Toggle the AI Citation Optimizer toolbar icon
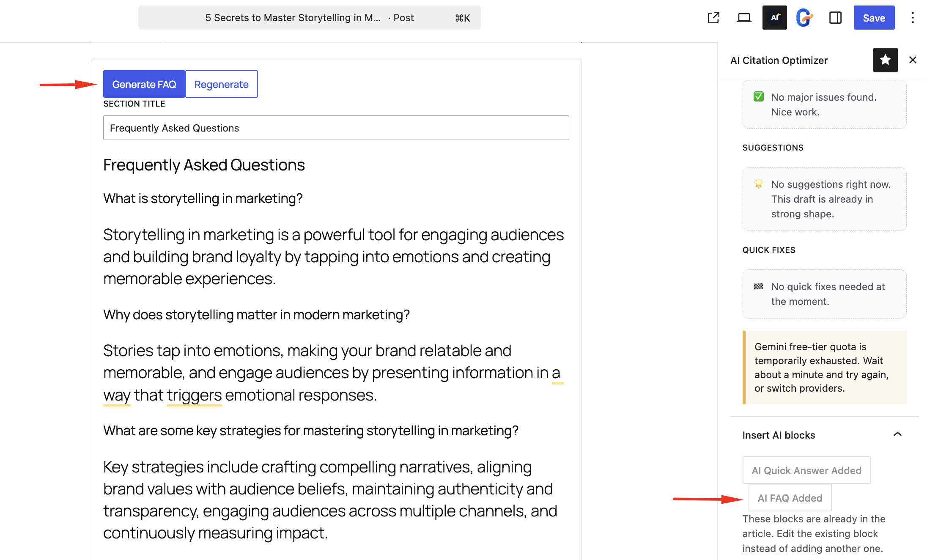The width and height of the screenshot is (927, 560). pos(774,18)
